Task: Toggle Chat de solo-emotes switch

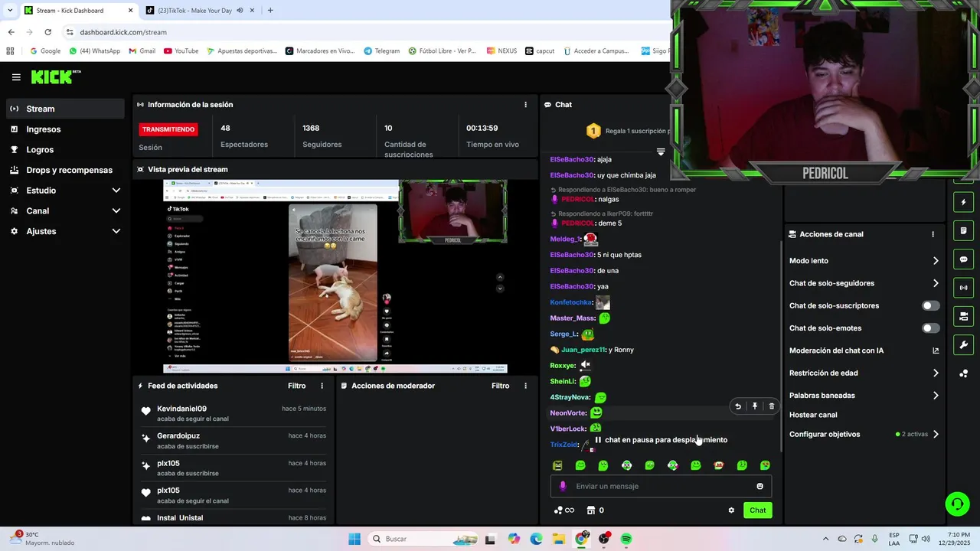Action: coord(930,328)
